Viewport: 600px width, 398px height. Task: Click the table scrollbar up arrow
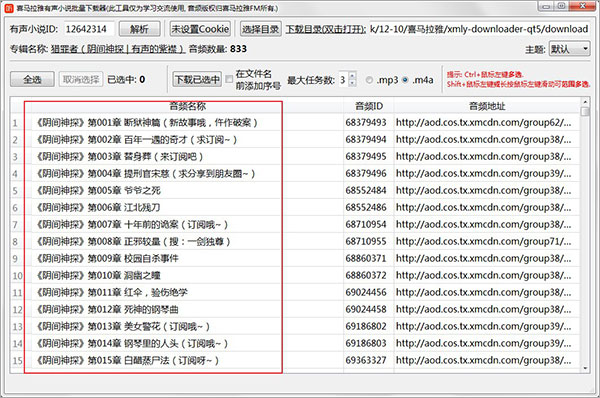[x=585, y=102]
